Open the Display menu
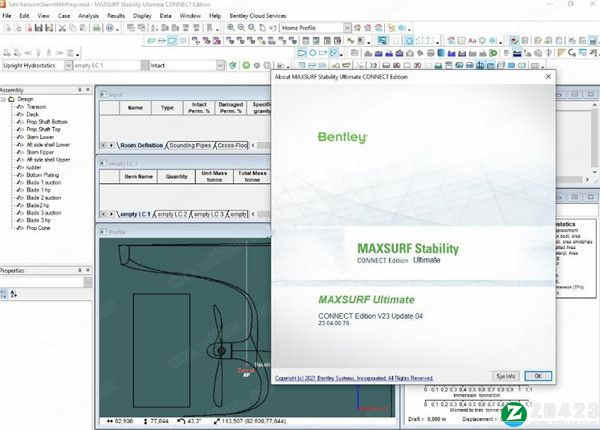Image resolution: width=600 pixels, height=430 pixels. coord(142,16)
